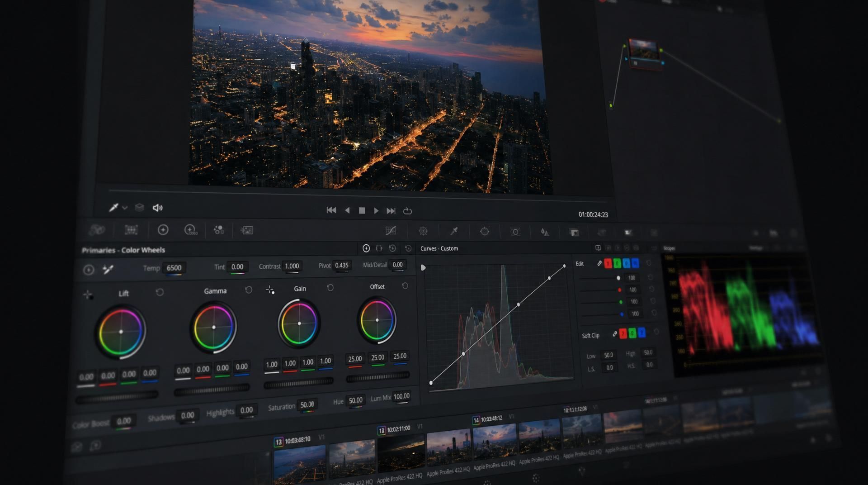Toggle the red Y channel button in Edit
868x485 pixels.
pos(608,263)
